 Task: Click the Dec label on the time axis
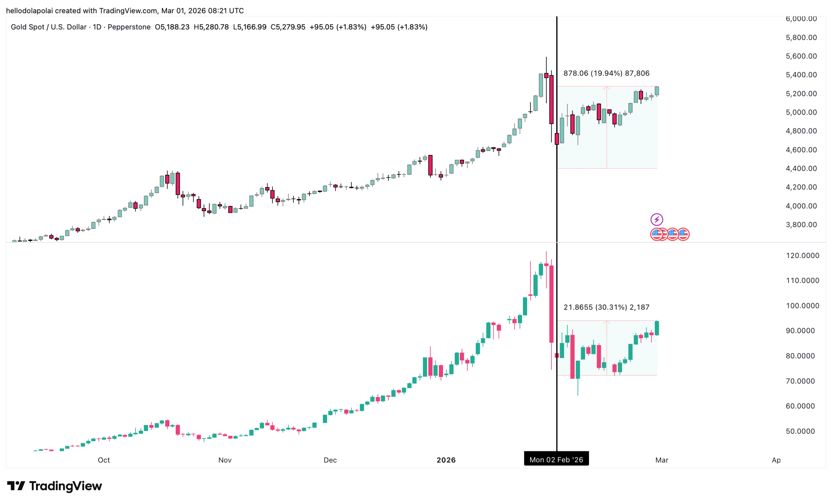click(x=330, y=460)
